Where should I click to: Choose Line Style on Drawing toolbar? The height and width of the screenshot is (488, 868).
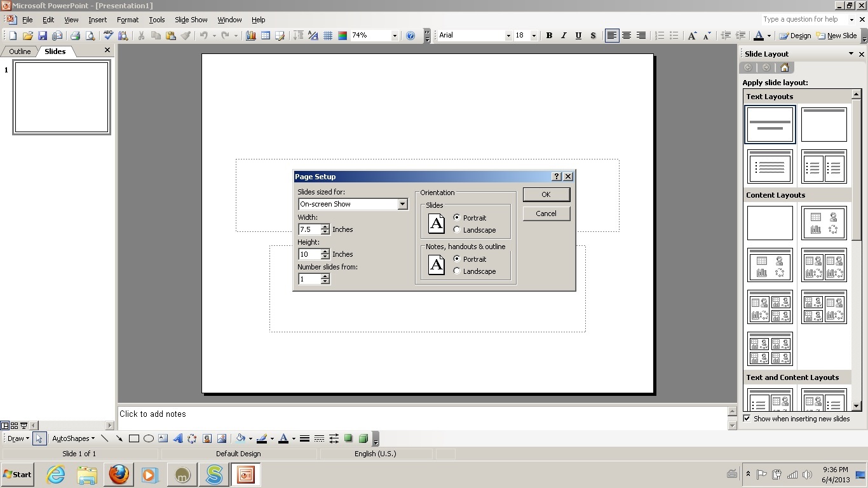tap(304, 438)
